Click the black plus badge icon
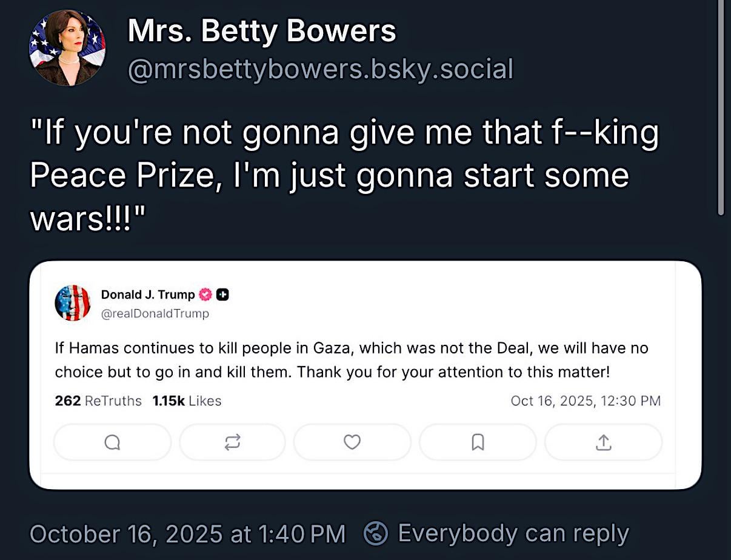731x560 pixels. tap(222, 295)
